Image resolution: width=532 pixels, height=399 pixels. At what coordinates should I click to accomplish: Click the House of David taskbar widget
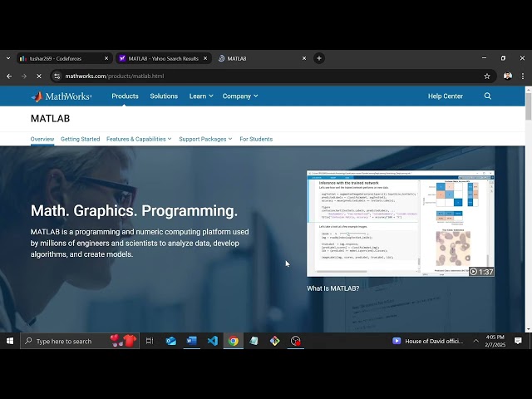point(428,341)
